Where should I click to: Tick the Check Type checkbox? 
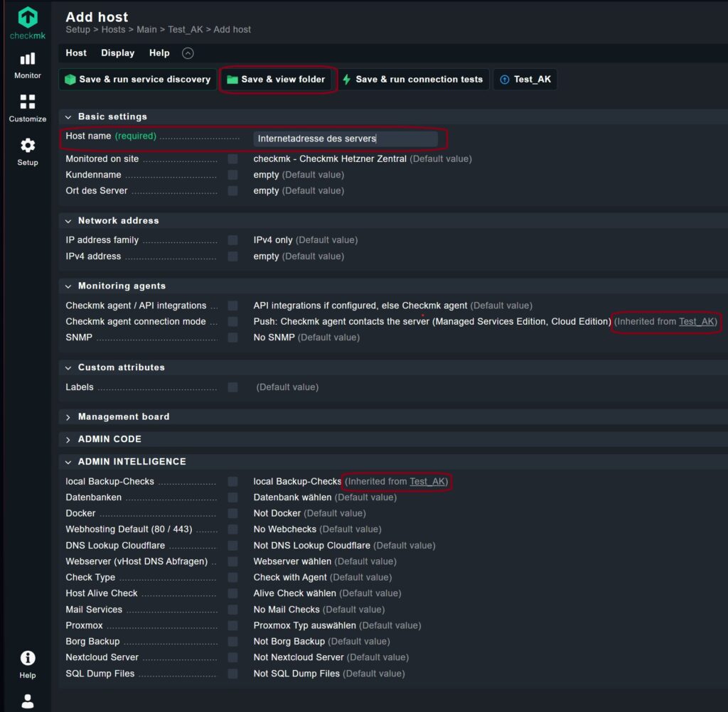click(x=232, y=578)
